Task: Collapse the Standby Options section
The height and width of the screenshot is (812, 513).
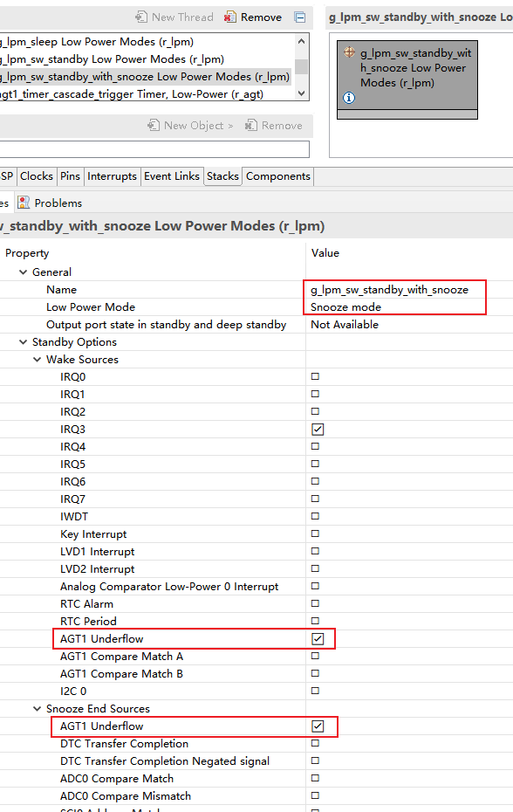Action: (24, 341)
